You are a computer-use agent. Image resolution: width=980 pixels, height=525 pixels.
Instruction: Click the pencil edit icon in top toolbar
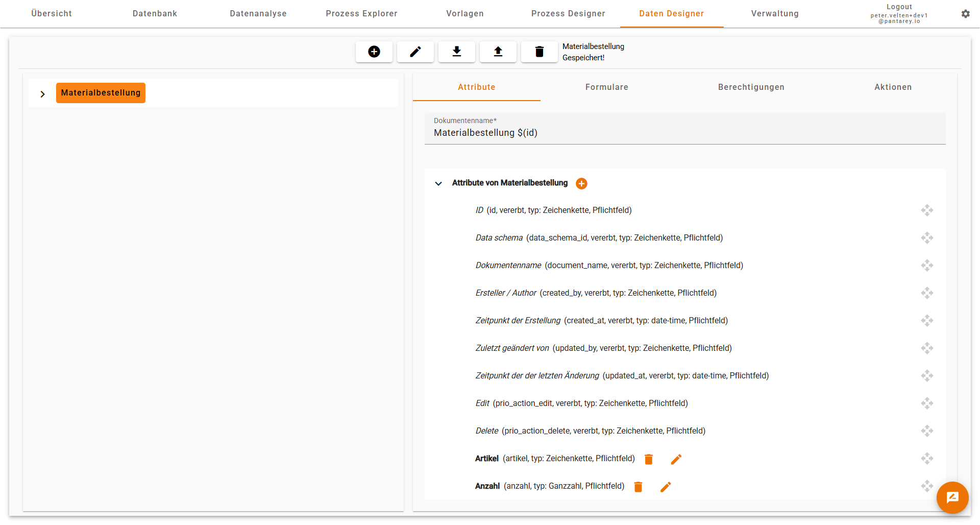415,52
